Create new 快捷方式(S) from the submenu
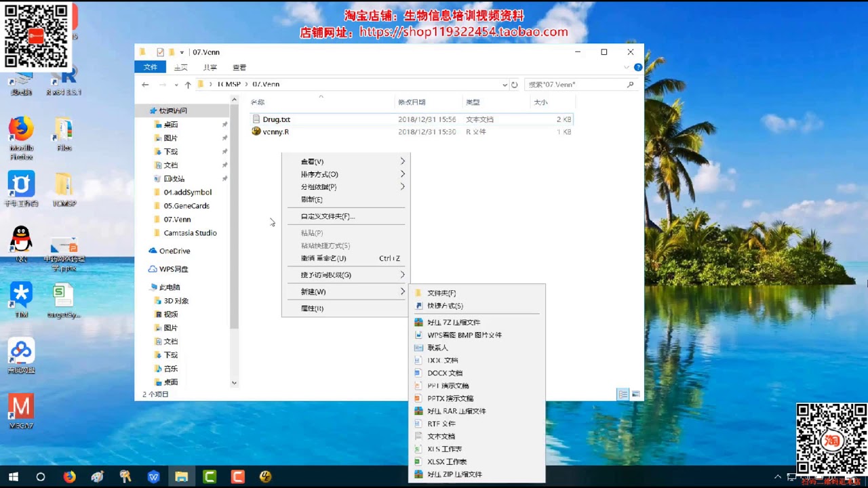Viewport: 868px width, 488px height. [477, 306]
